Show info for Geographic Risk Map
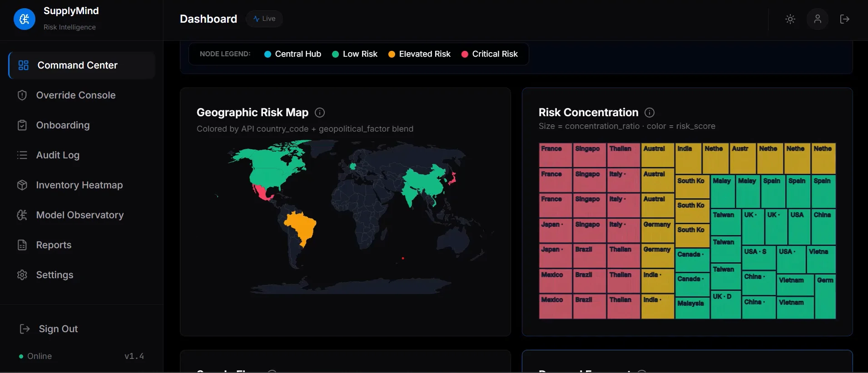 (320, 113)
